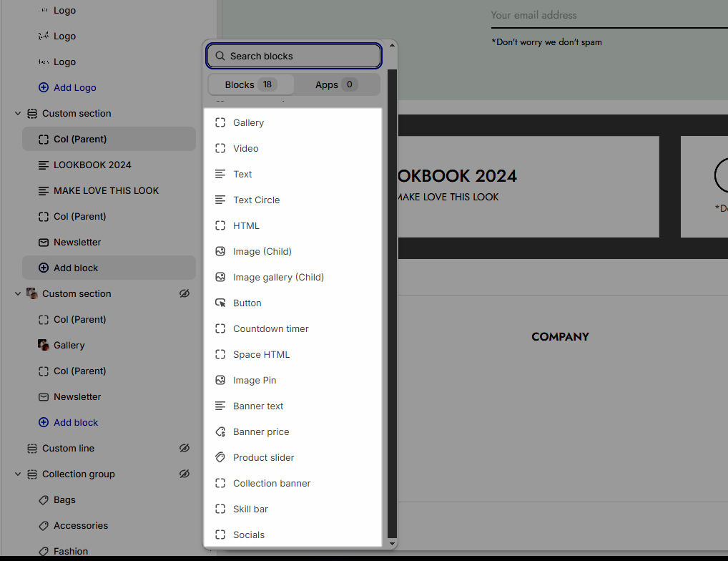This screenshot has width=728, height=561.
Task: Click the popup scrollbar down arrow
Action: click(x=392, y=544)
